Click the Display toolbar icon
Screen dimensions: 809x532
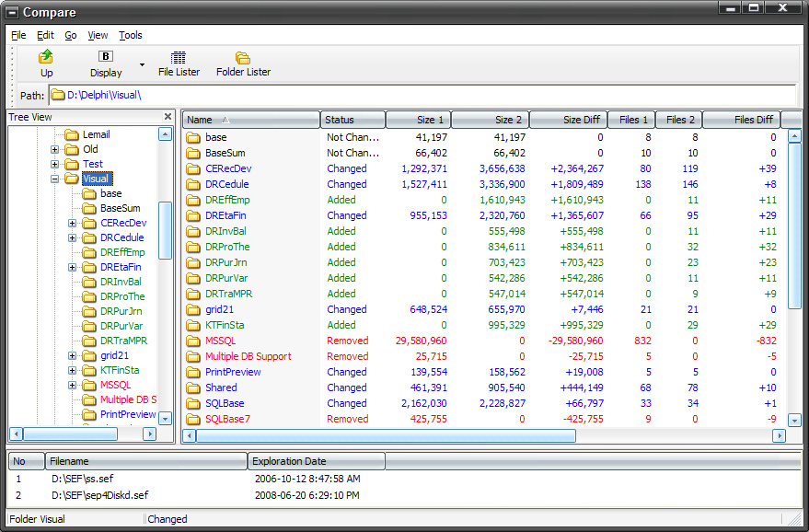(x=106, y=58)
